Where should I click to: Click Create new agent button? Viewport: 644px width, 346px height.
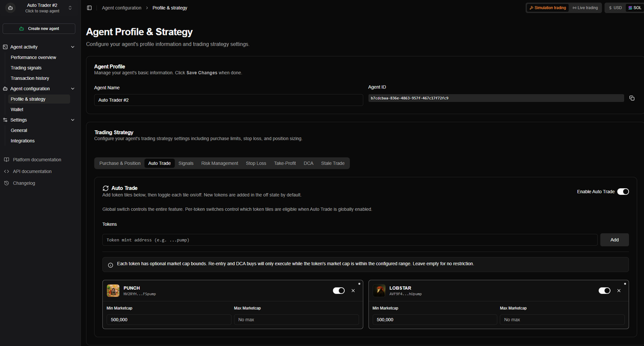tap(39, 28)
